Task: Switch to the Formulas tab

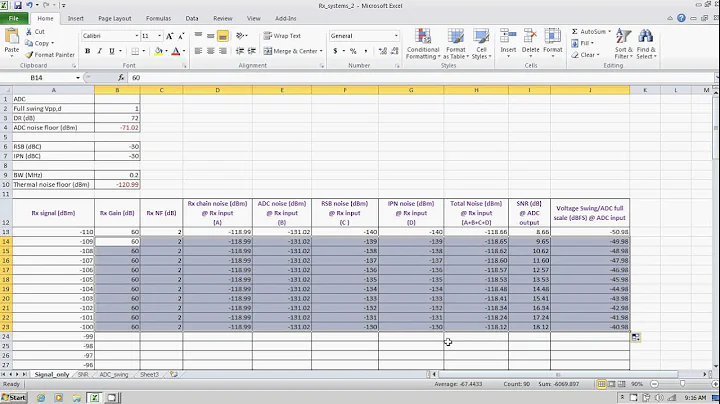Action: point(158,18)
